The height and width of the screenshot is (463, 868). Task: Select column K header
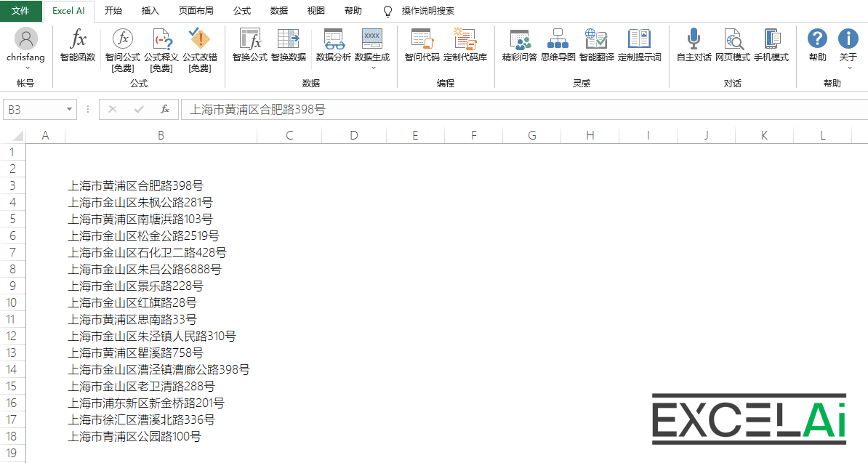765,135
